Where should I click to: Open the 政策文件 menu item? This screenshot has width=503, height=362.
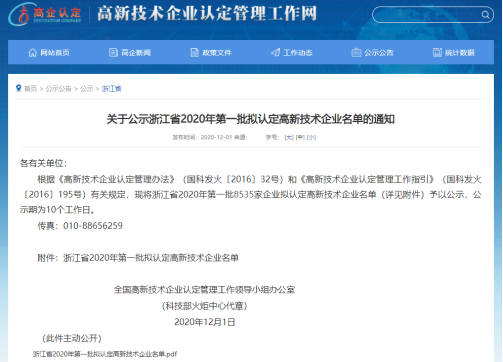click(x=211, y=52)
